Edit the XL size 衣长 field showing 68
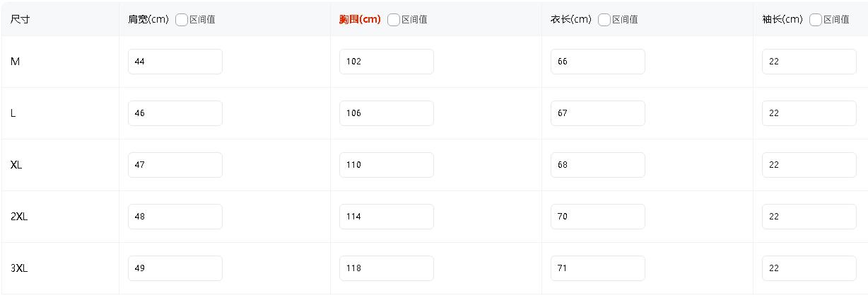 click(597, 165)
